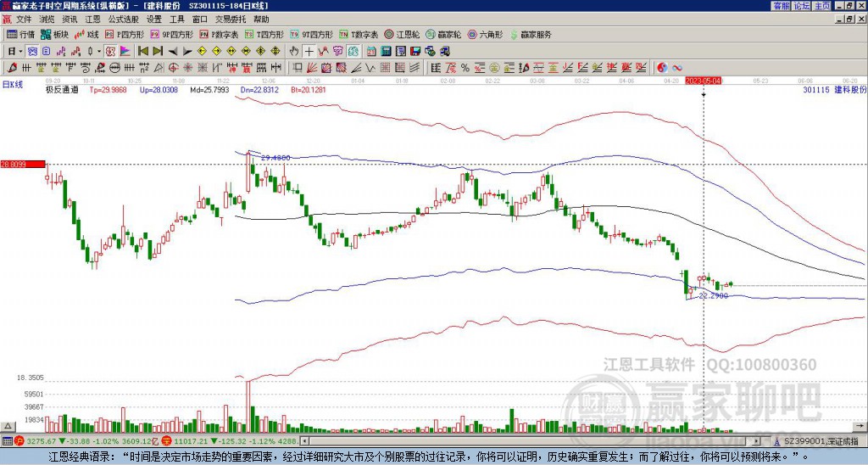Toggle the crosshair cursor tool

click(x=309, y=52)
